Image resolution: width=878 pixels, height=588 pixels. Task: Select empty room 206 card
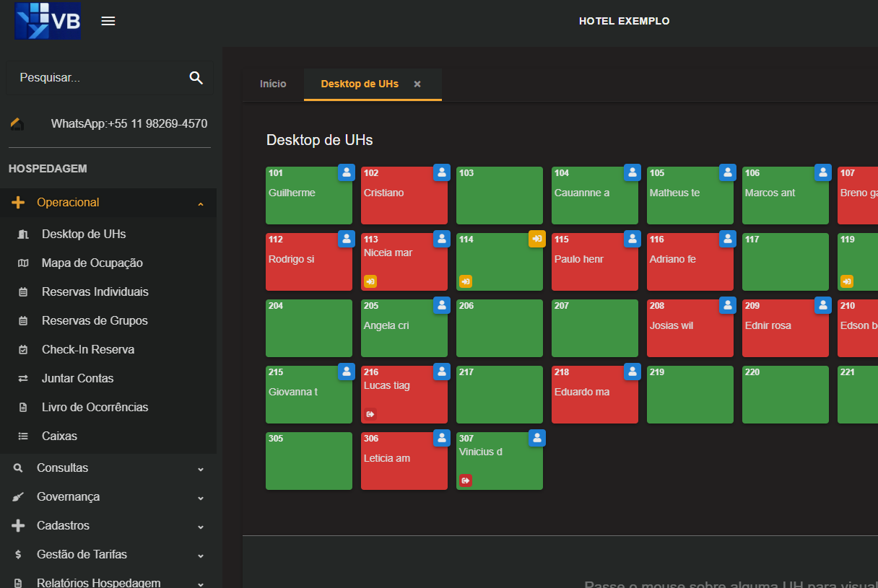[500, 328]
